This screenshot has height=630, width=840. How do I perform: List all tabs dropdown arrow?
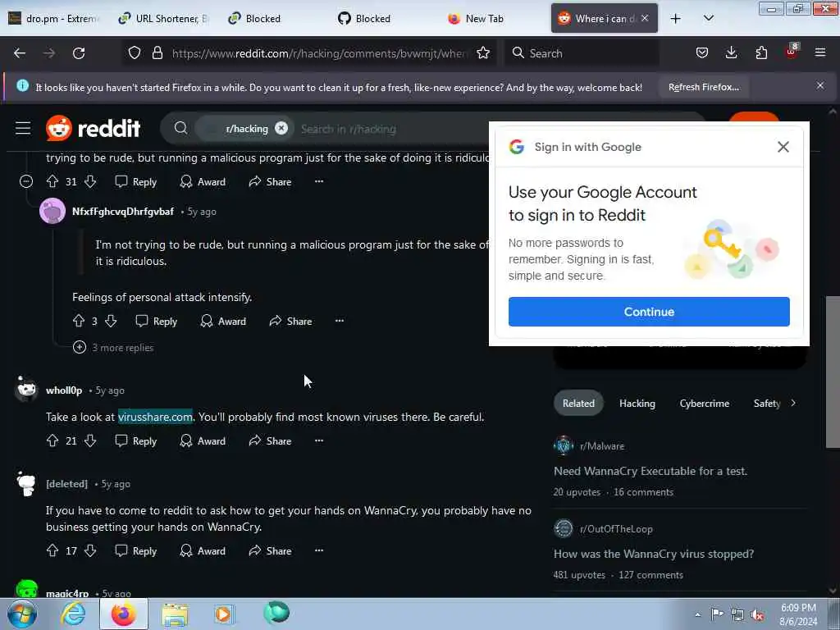click(708, 18)
